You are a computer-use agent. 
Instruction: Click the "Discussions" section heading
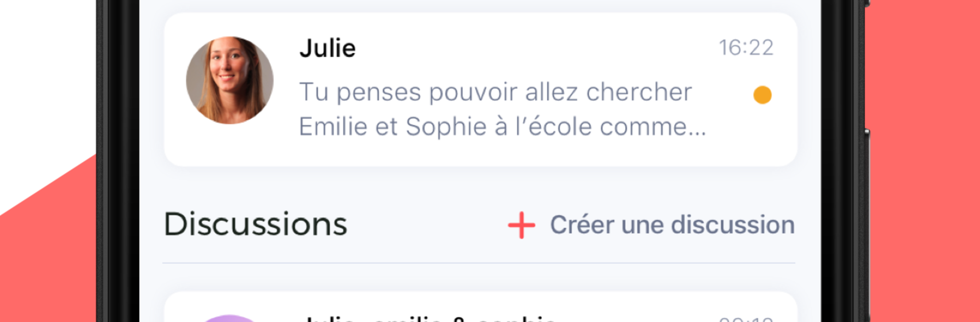tap(255, 224)
